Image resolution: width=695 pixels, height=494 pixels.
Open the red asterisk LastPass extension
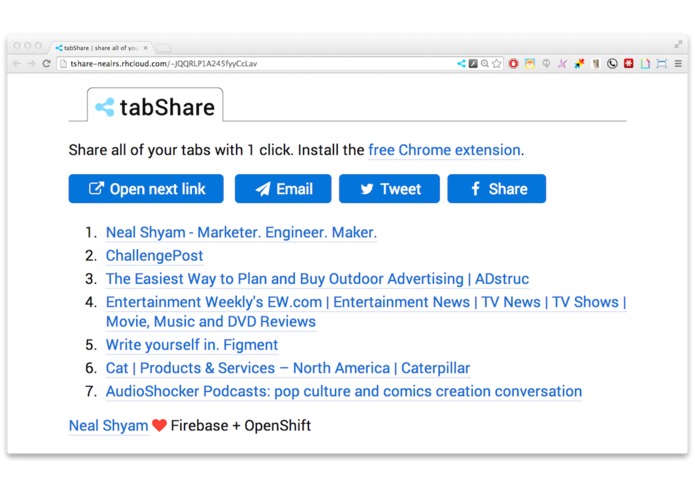coord(629,64)
